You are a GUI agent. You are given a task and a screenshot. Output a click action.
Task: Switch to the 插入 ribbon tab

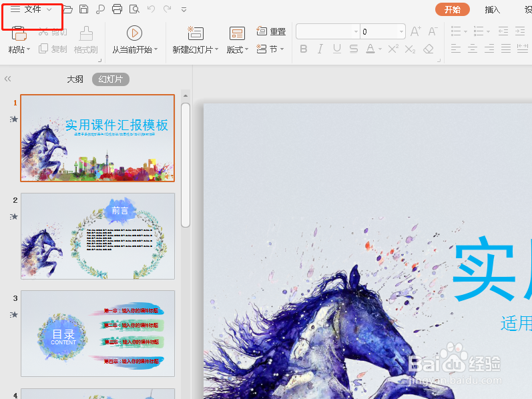493,9
